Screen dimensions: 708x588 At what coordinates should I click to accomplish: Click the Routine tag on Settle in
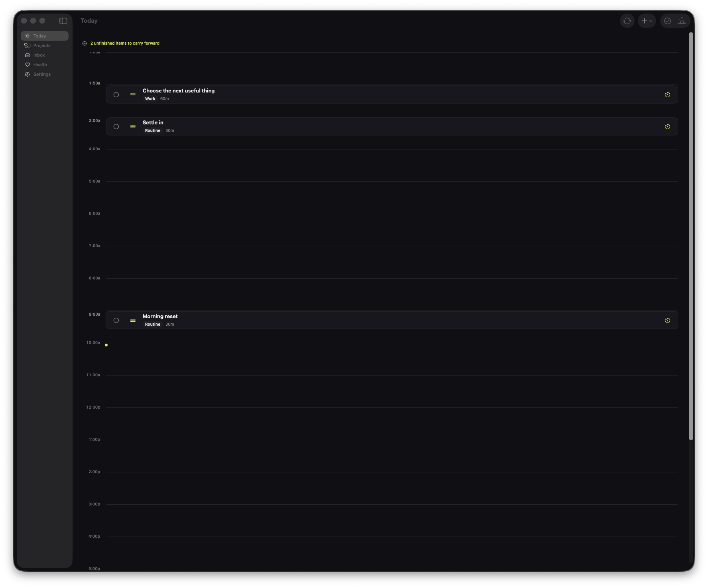point(152,131)
